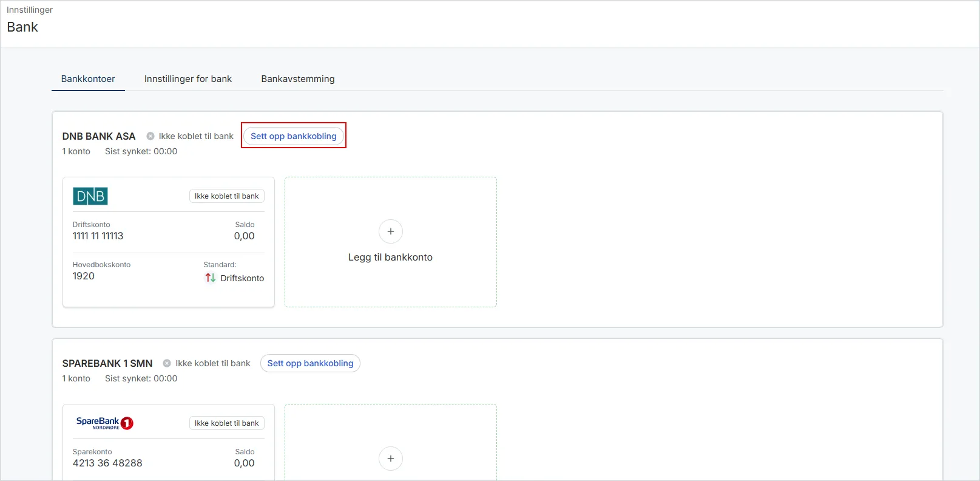Image resolution: width=980 pixels, height=481 pixels.
Task: Open the Bankkontoer tab
Action: pos(88,79)
